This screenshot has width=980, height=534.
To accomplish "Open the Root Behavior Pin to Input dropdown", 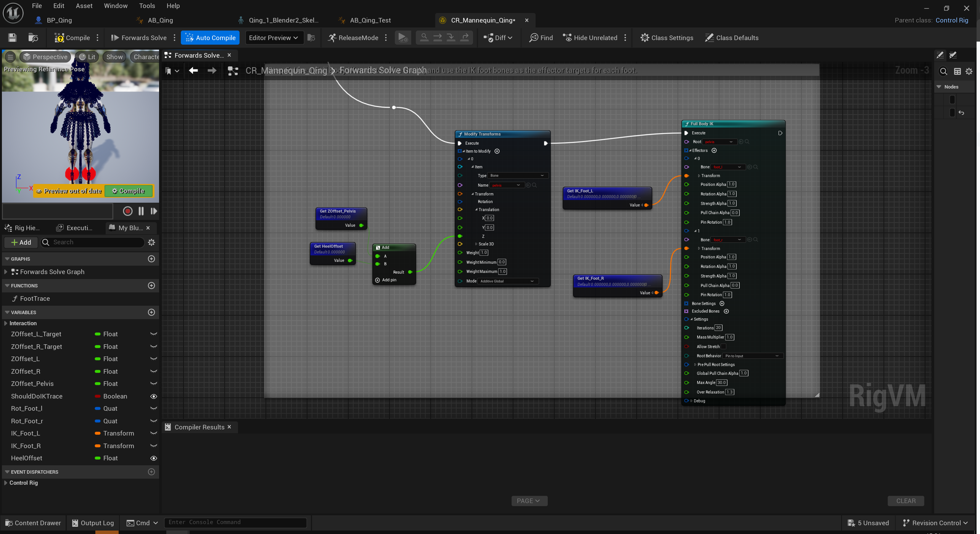I will pyautogui.click(x=751, y=356).
